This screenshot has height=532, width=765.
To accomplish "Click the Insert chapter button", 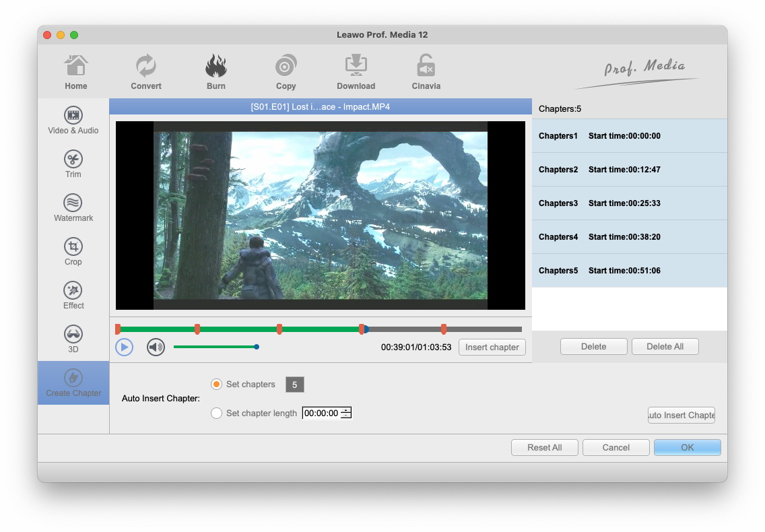I will [x=492, y=347].
